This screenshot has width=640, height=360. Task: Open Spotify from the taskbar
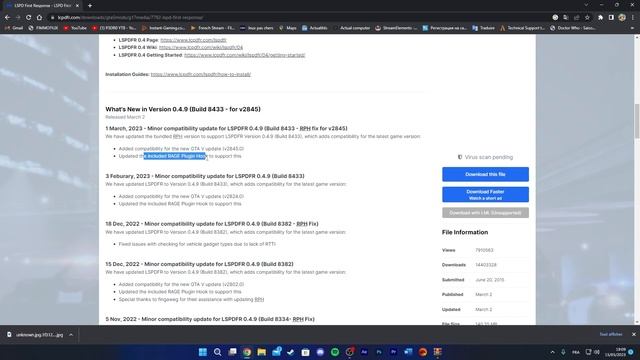(x=335, y=352)
